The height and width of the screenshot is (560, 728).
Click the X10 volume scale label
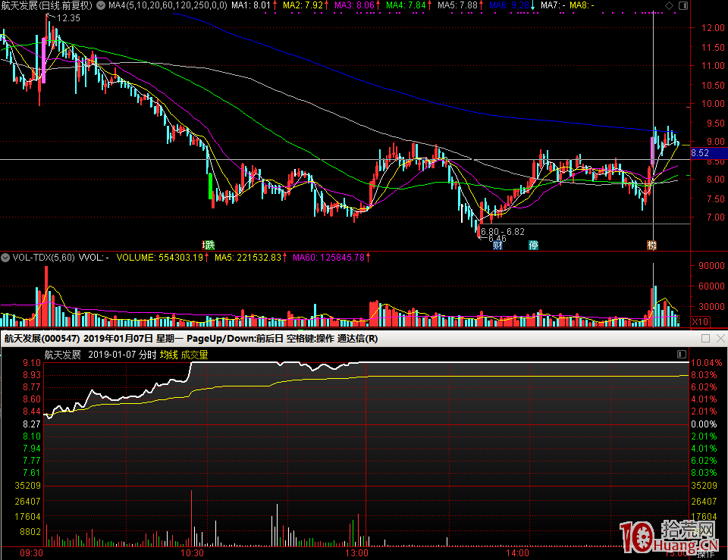coord(701,322)
